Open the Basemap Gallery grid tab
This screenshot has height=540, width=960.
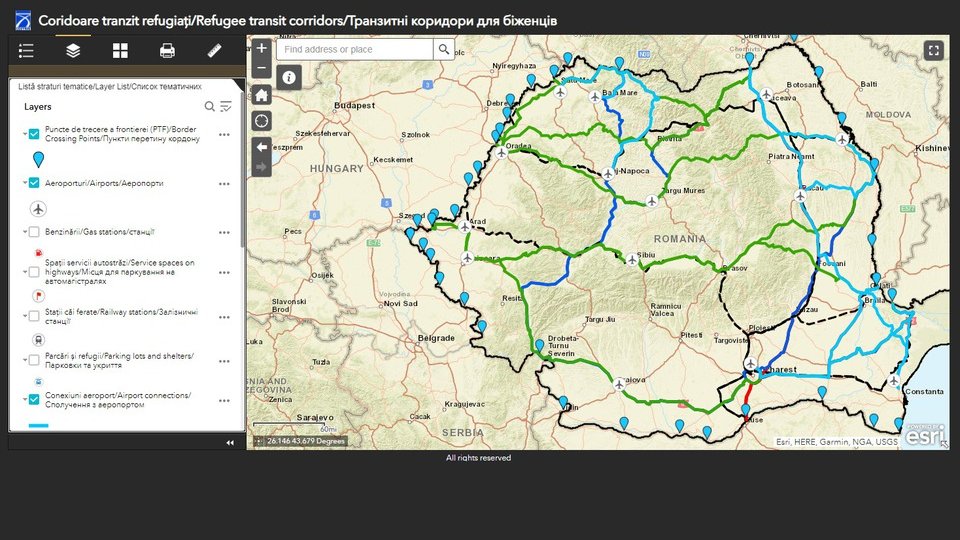[120, 51]
